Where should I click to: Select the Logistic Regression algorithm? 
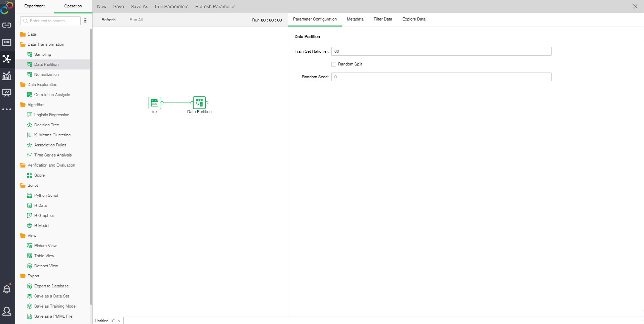click(x=52, y=115)
